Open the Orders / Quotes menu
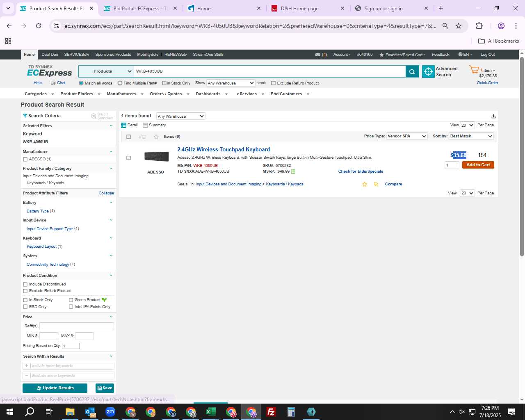Image resolution: width=525 pixels, height=420 pixels. point(169,94)
